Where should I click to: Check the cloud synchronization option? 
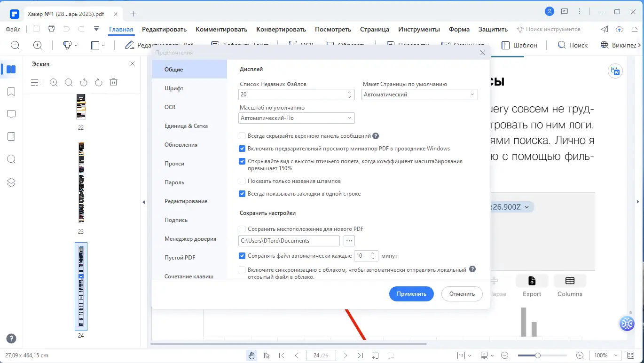242,270
